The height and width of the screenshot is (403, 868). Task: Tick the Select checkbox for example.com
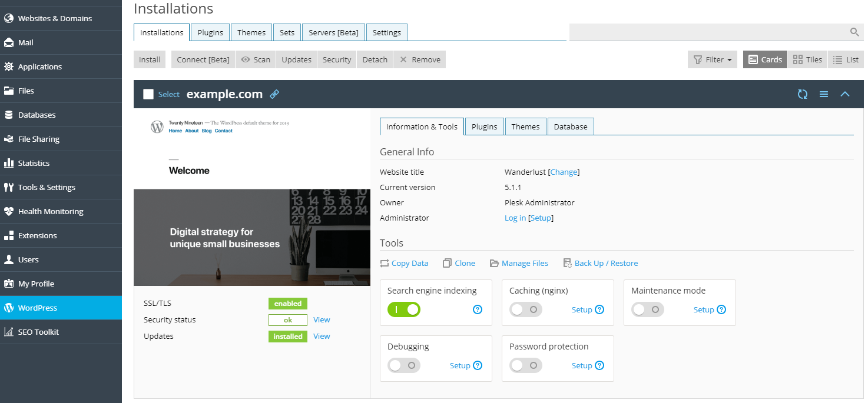(x=148, y=94)
